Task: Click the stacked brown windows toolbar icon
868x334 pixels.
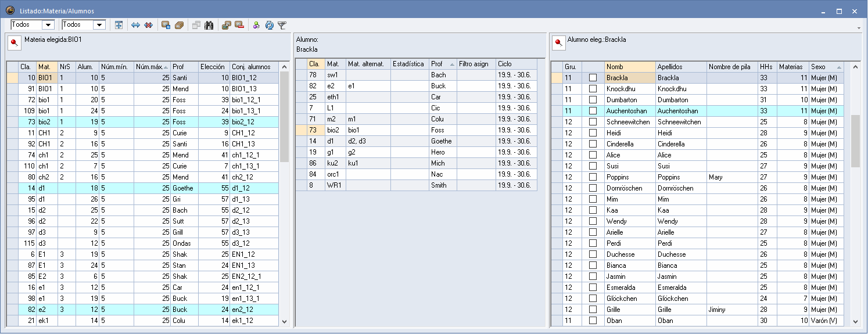Action: pyautogui.click(x=179, y=25)
